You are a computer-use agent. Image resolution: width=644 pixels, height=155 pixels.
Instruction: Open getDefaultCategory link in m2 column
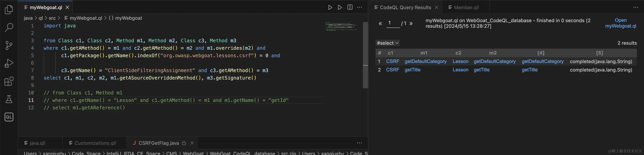pyautogui.click(x=494, y=61)
